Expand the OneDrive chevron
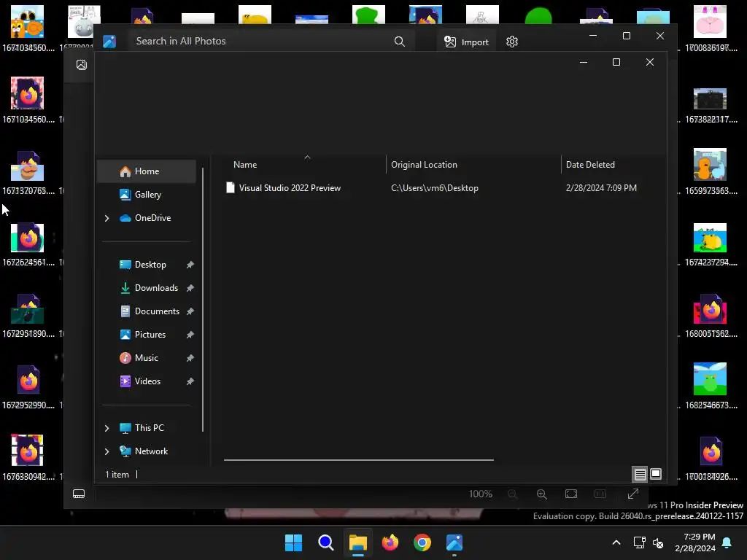 pyautogui.click(x=107, y=218)
